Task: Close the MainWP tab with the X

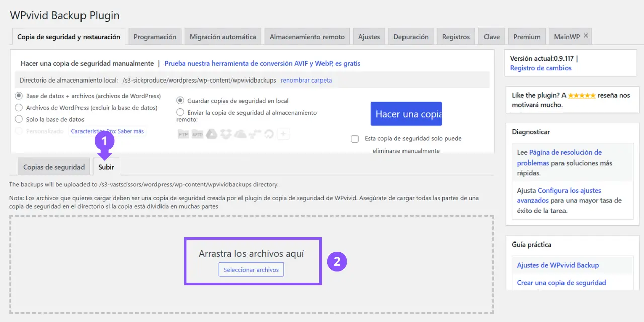Action: tap(586, 36)
